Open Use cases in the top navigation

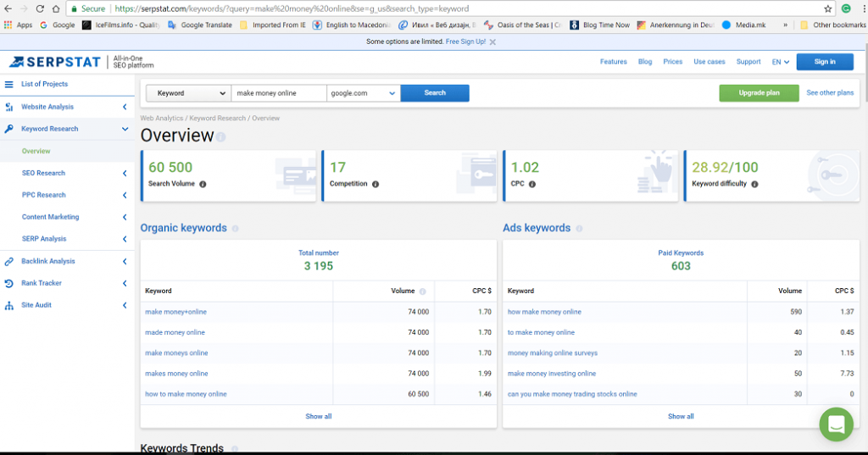(x=709, y=62)
